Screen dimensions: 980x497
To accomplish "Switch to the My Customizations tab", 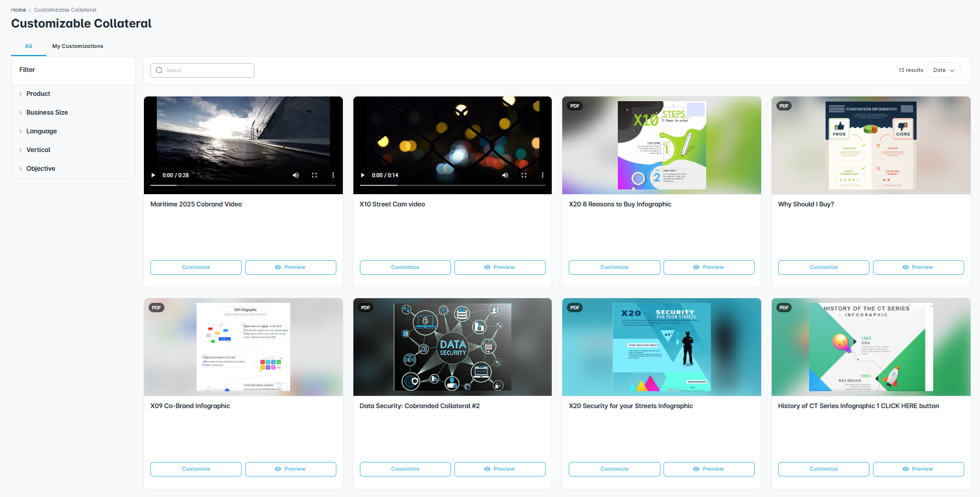I will click(x=78, y=46).
